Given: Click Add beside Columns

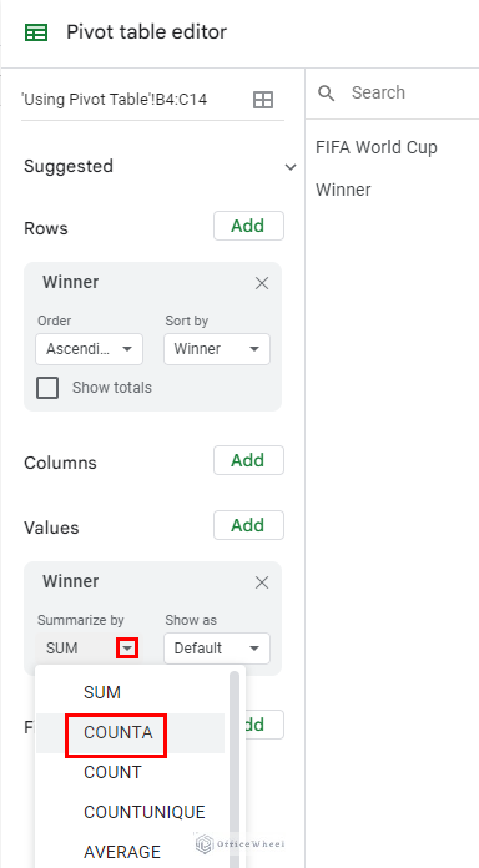Looking at the screenshot, I should (x=248, y=460).
